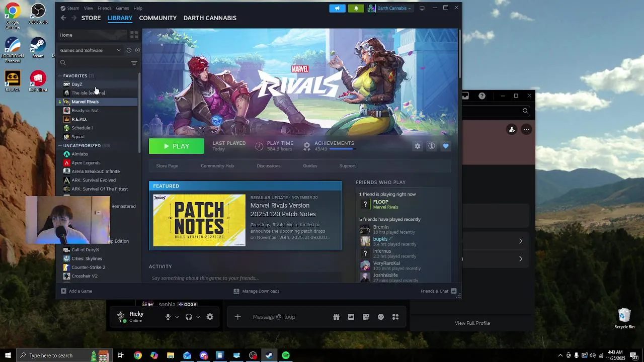644x362 pixels.
Task: Open the Discord sticker picker
Action: click(x=366, y=317)
